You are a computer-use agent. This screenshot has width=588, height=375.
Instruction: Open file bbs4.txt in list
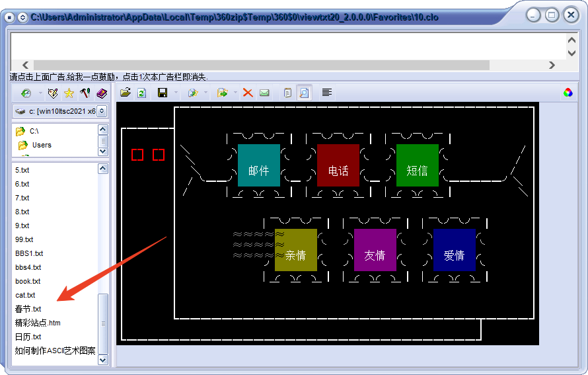click(28, 267)
